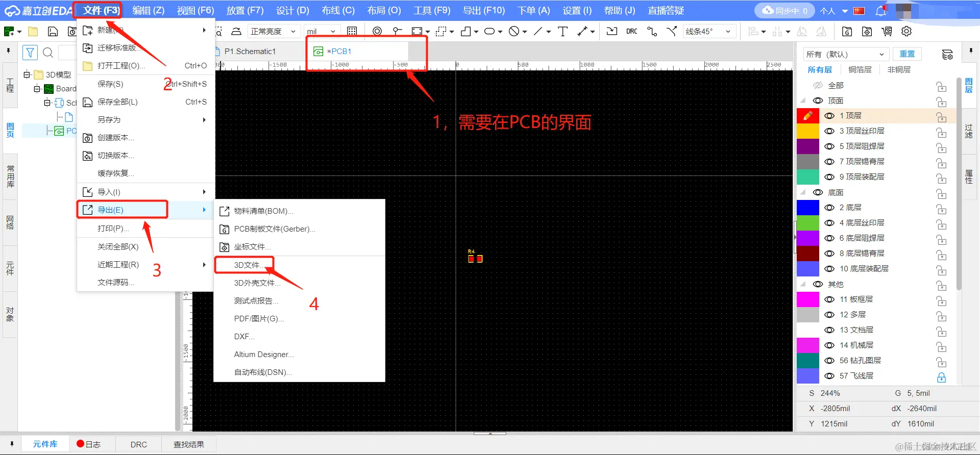Click the lock icon for 57 飞线层

[942, 377]
